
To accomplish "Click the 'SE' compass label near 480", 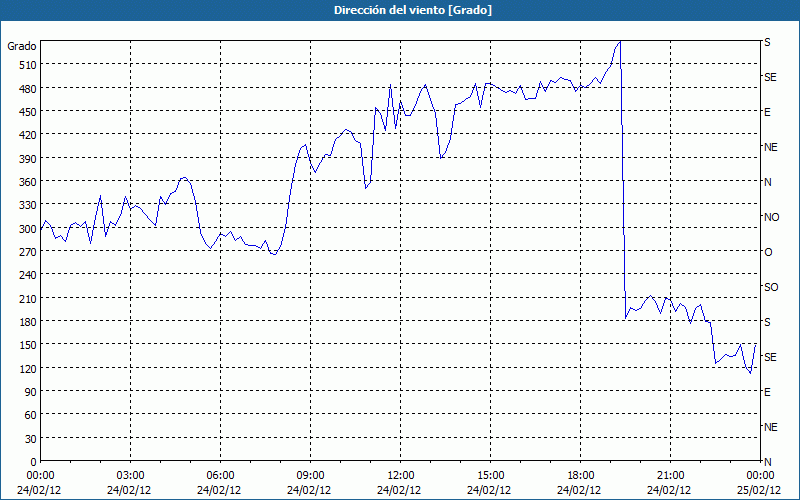I will (x=770, y=77).
